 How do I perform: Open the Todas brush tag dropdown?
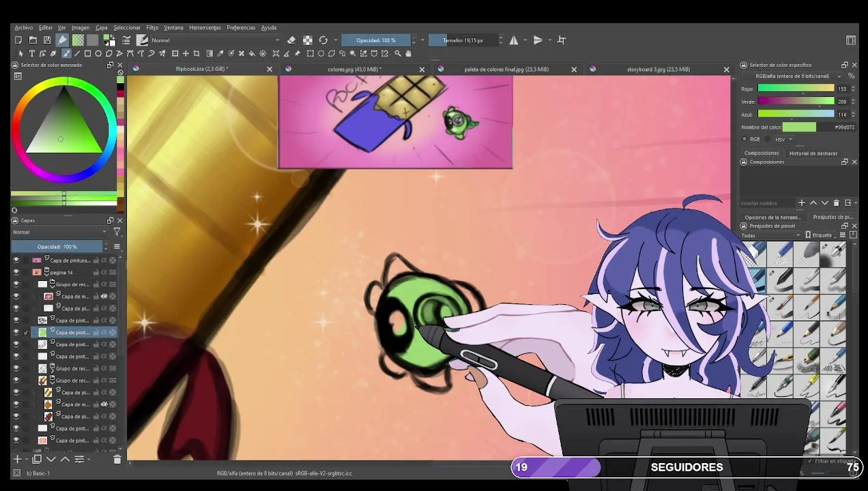771,235
